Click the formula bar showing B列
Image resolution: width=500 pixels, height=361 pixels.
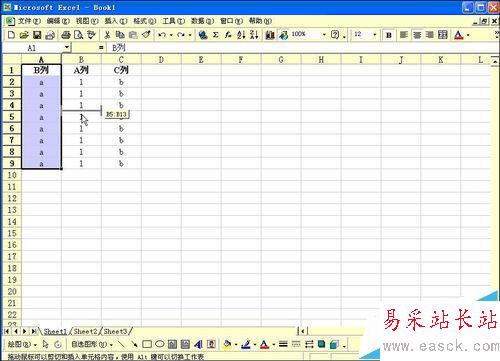pos(302,48)
